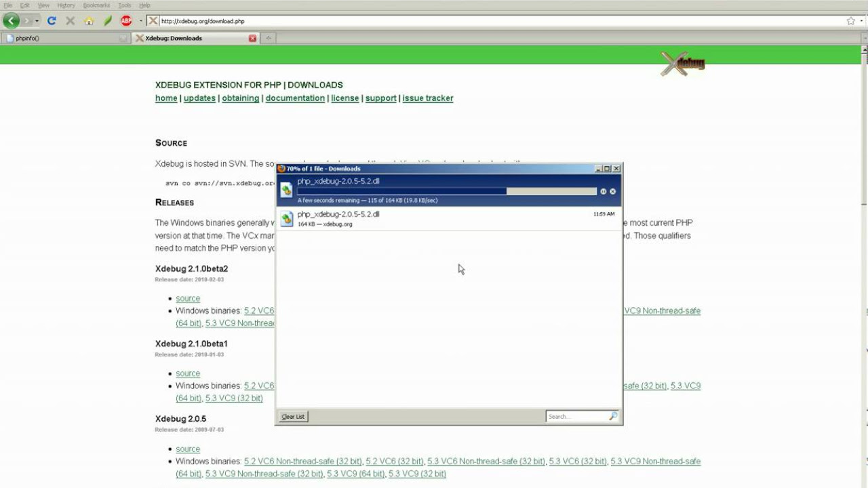Download 2.1.0beta1 5.3 VC9 (32 bit)
The height and width of the screenshot is (488, 868).
(x=234, y=399)
